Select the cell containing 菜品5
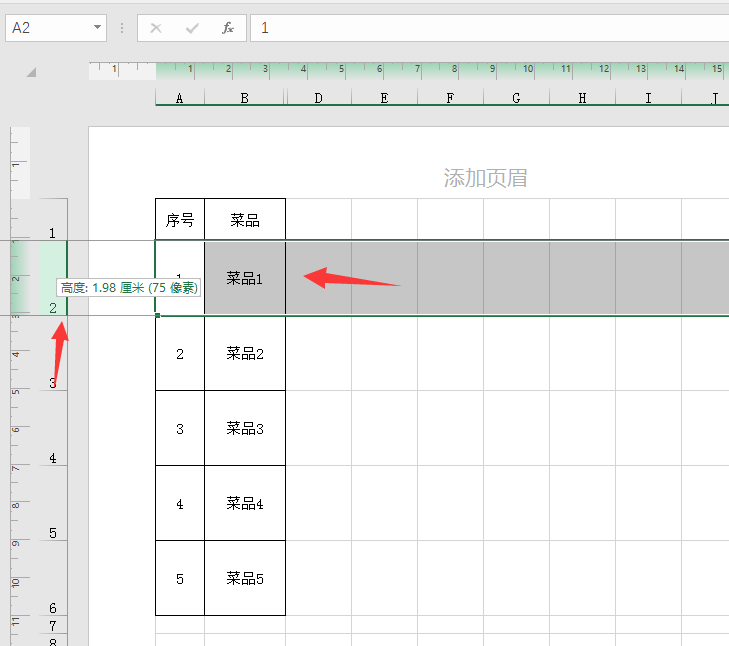This screenshot has height=646, width=729. [244, 578]
